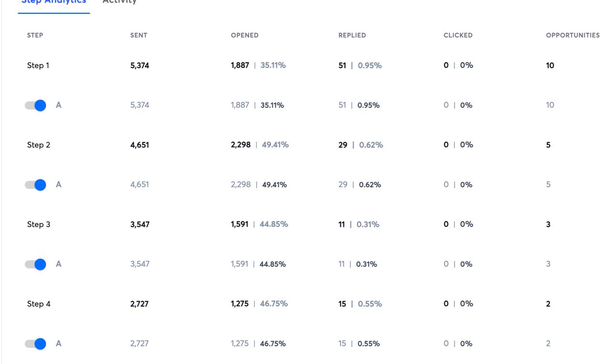Click the SENT column header
The image size is (611, 364).
[138, 35]
